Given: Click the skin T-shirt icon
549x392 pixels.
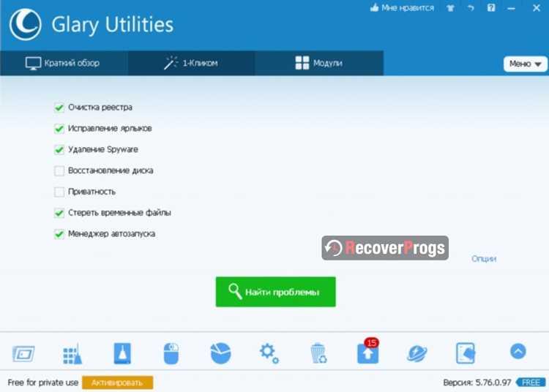Looking at the screenshot, I should (450, 8).
